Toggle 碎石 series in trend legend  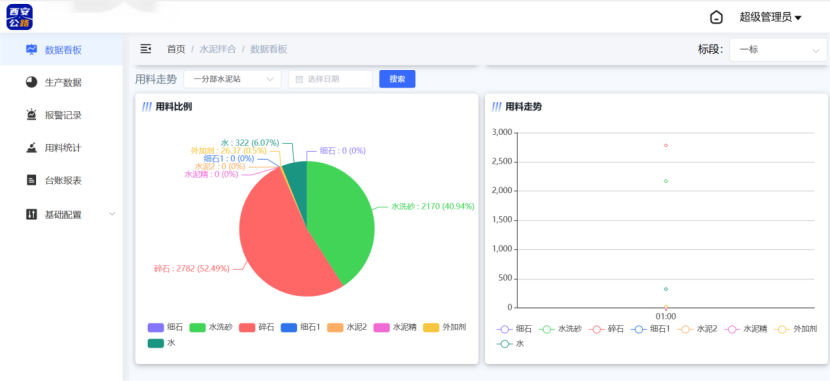(607, 329)
